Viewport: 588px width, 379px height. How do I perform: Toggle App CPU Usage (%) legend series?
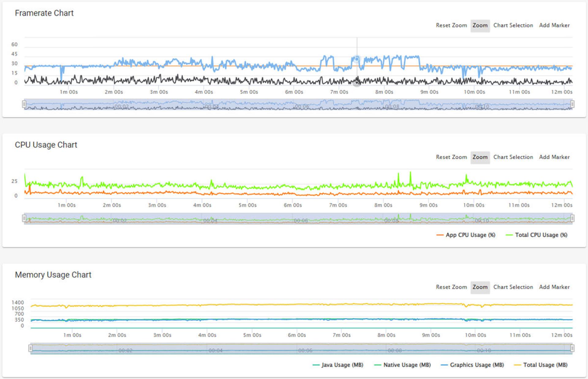(466, 235)
